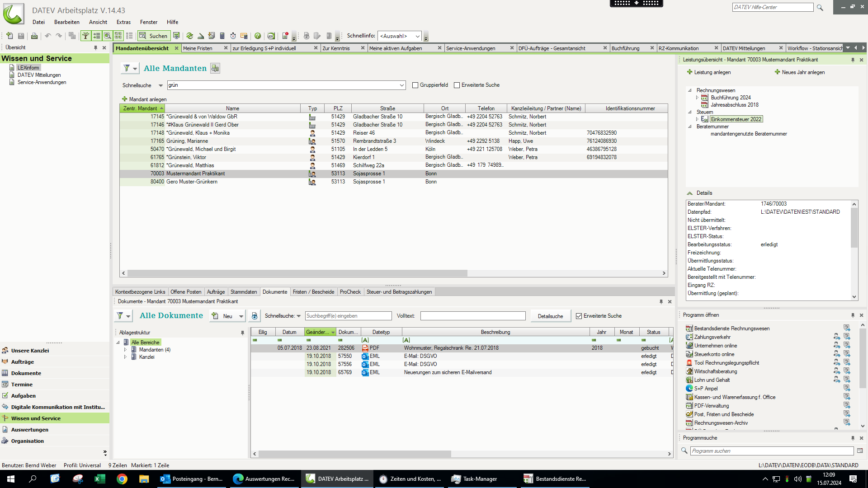
Task: Click the Volltext input field
Action: click(x=472, y=316)
